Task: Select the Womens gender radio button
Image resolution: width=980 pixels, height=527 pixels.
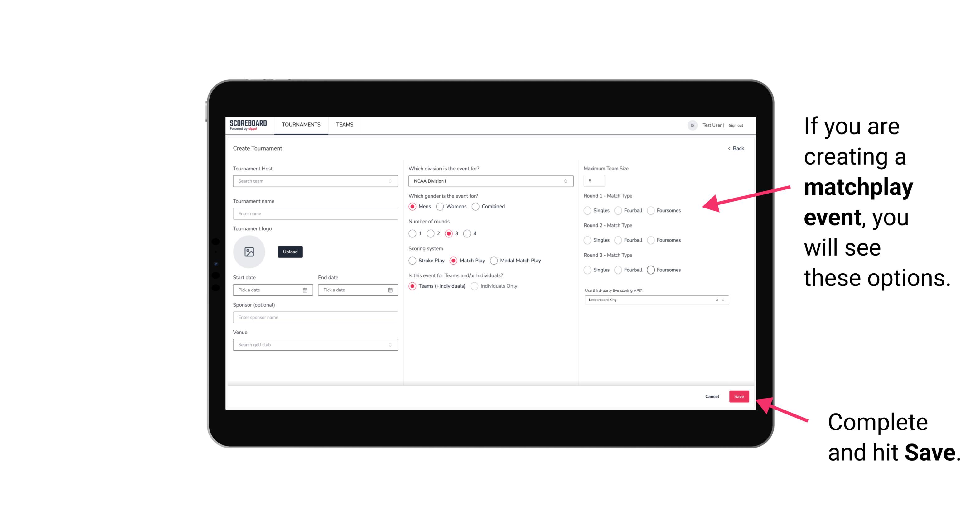Action: 440,206
